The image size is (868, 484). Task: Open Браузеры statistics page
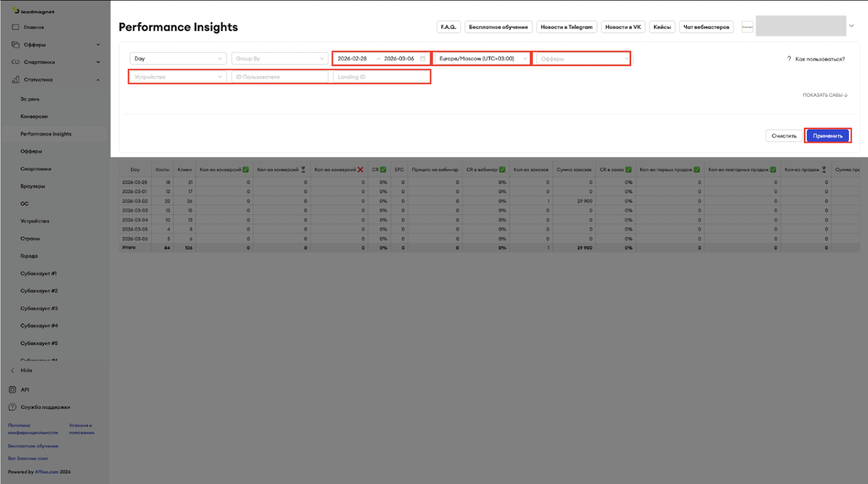click(33, 186)
